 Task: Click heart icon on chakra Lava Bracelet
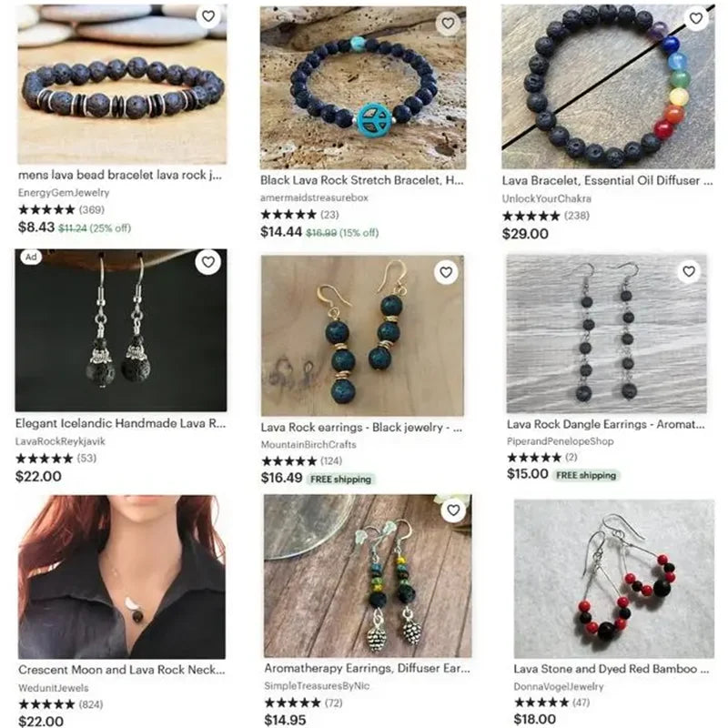click(x=695, y=18)
